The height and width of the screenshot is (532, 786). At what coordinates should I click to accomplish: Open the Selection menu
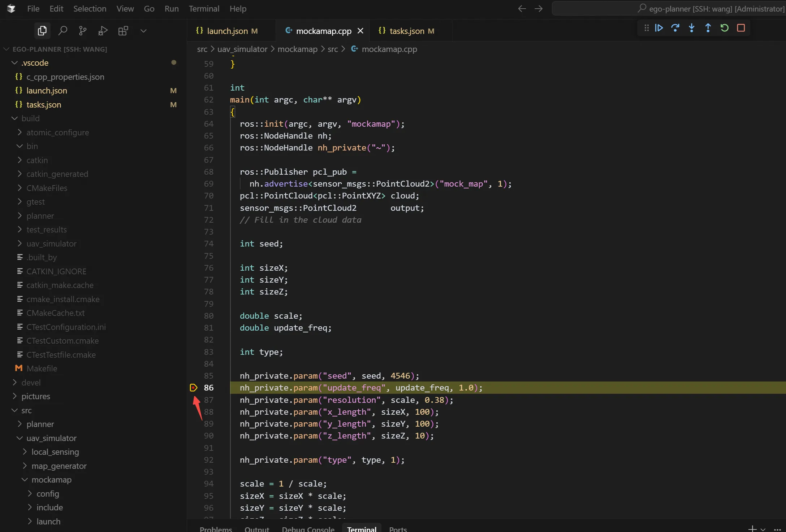[90, 9]
